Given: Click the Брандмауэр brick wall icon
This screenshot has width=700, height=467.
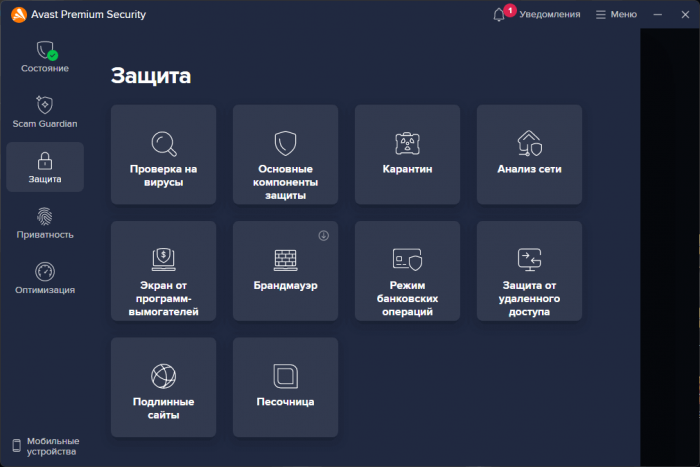Looking at the screenshot, I should pyautogui.click(x=285, y=259).
